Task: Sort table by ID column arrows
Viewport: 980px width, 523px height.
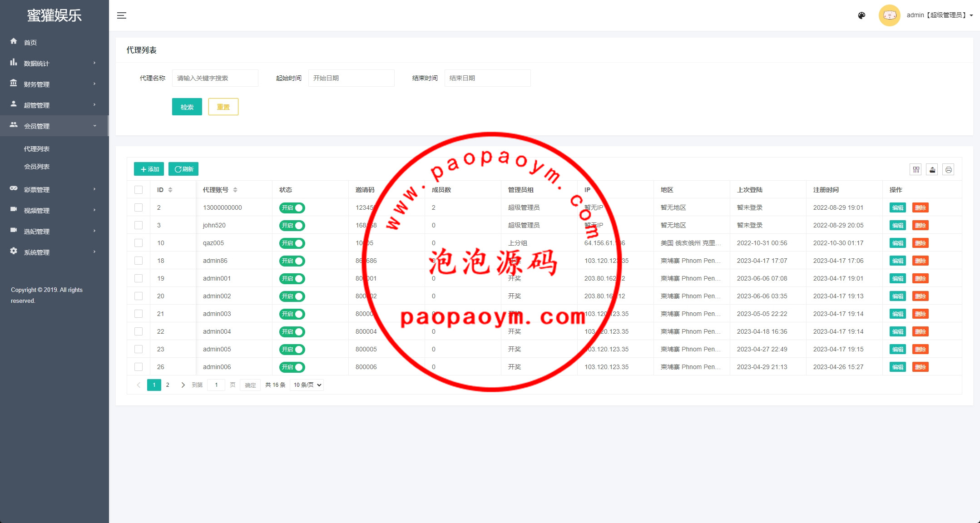Action: 170,190
